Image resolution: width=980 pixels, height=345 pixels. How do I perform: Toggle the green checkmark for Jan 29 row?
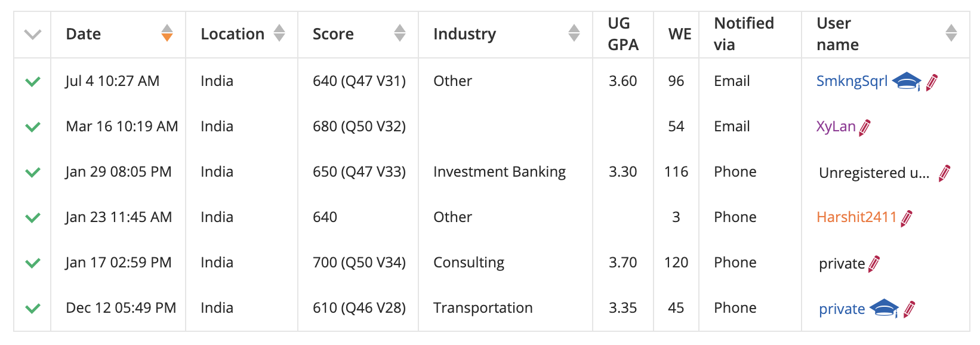tap(33, 172)
